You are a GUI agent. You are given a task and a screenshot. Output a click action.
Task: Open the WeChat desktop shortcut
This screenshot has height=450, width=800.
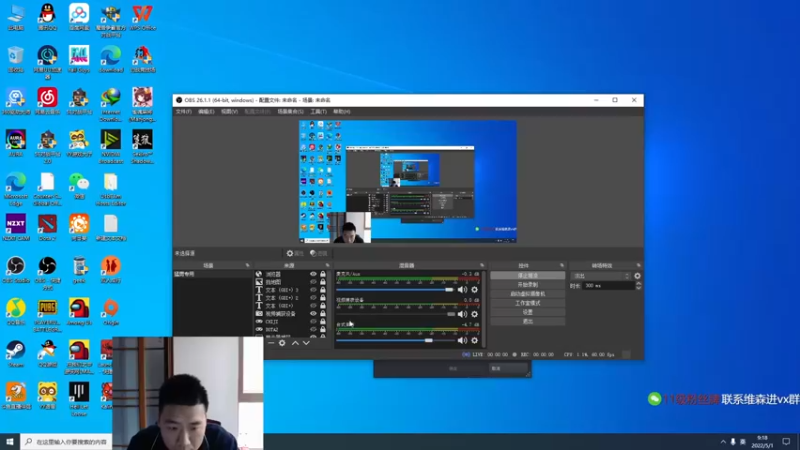coord(79,186)
